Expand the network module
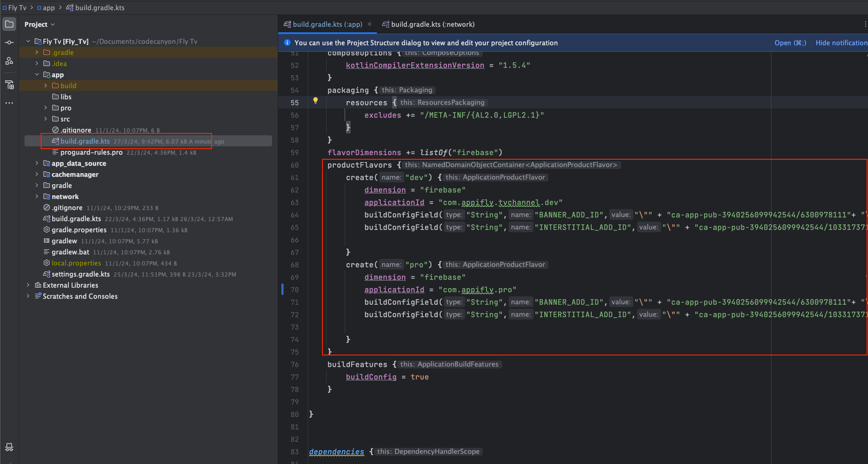 37,197
